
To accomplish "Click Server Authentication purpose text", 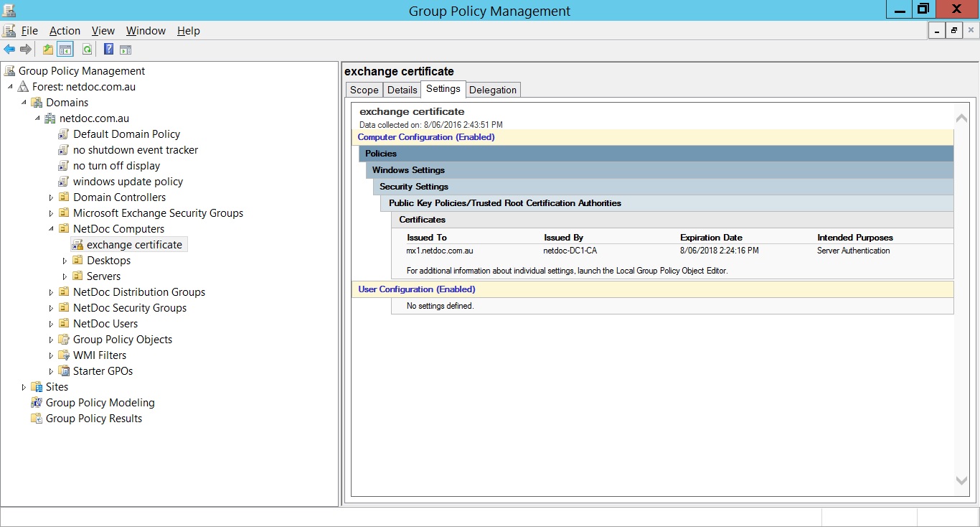I will pyautogui.click(x=854, y=251).
